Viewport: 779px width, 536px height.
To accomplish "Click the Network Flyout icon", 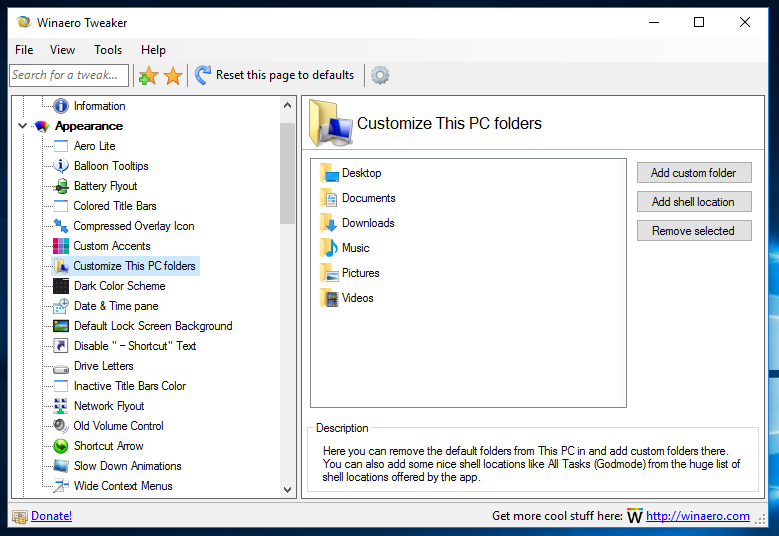I will [61, 406].
